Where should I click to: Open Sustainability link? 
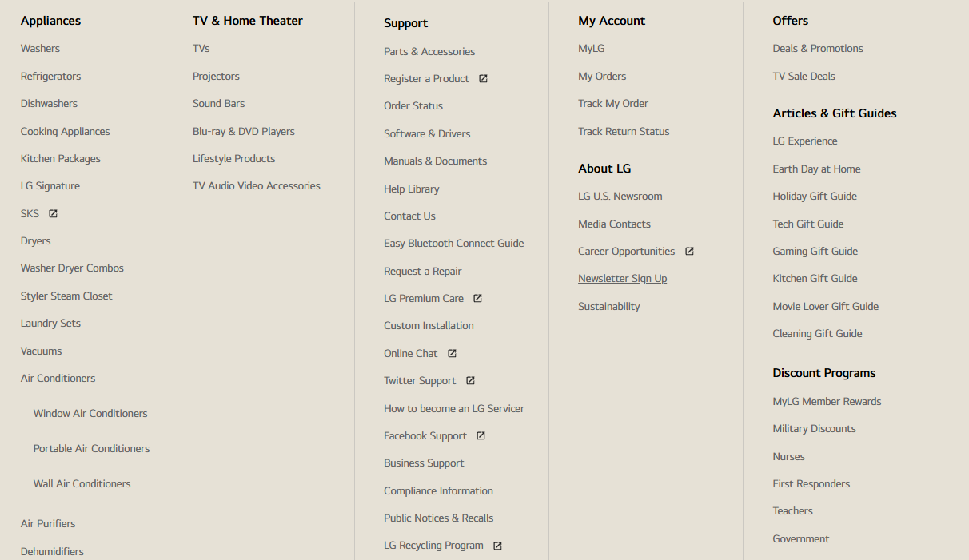609,307
